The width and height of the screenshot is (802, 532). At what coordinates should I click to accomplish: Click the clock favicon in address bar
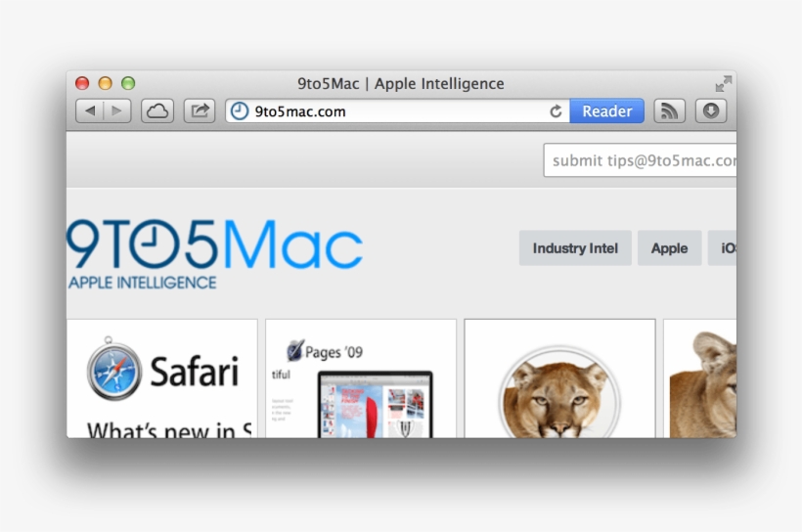point(239,111)
